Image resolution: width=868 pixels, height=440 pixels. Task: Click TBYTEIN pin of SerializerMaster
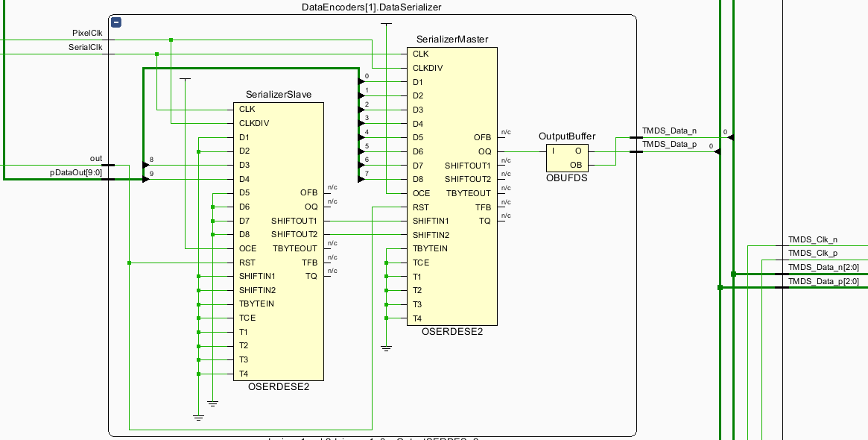pos(430,248)
